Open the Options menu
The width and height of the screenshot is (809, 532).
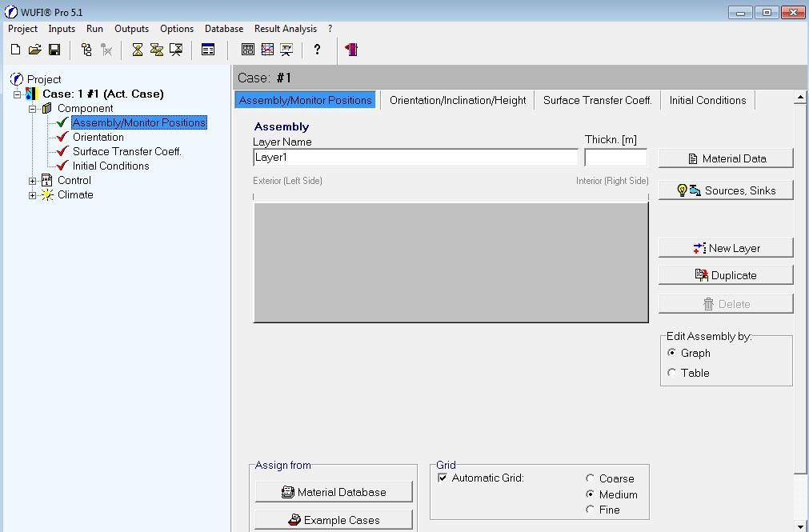(x=177, y=29)
